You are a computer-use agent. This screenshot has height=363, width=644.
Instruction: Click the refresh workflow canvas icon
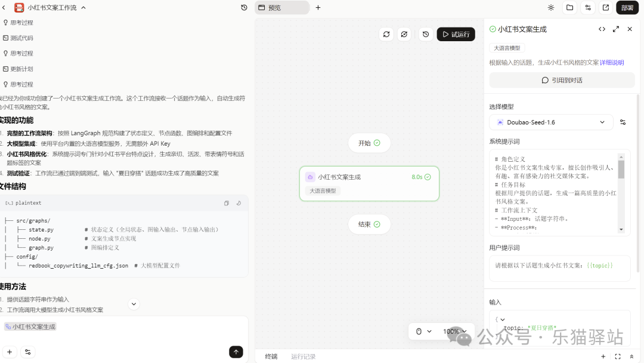(386, 34)
